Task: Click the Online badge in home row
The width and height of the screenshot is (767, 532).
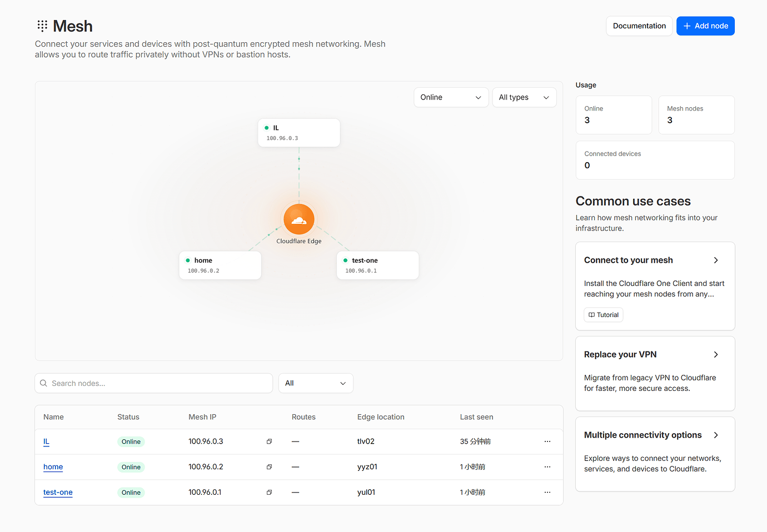Action: [131, 468]
